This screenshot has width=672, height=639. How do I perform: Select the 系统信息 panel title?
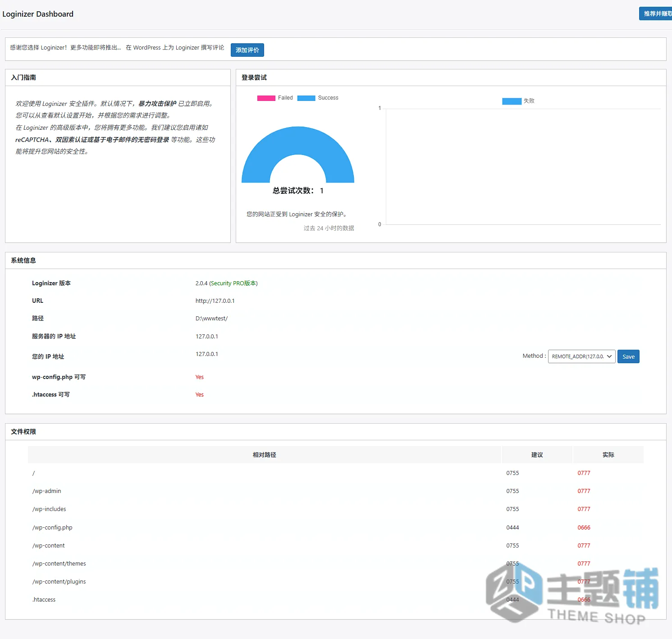23,260
